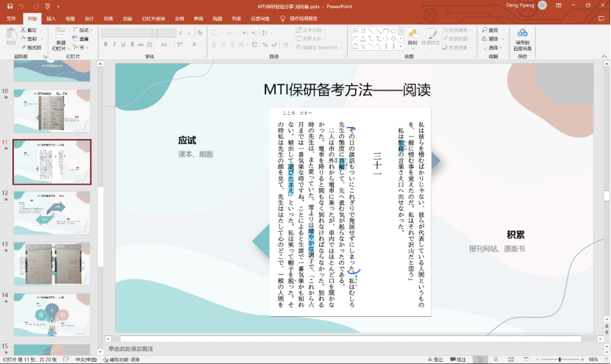611x364 pixels.
Task: Open the Arrange (排列) menu
Action: pos(412,37)
